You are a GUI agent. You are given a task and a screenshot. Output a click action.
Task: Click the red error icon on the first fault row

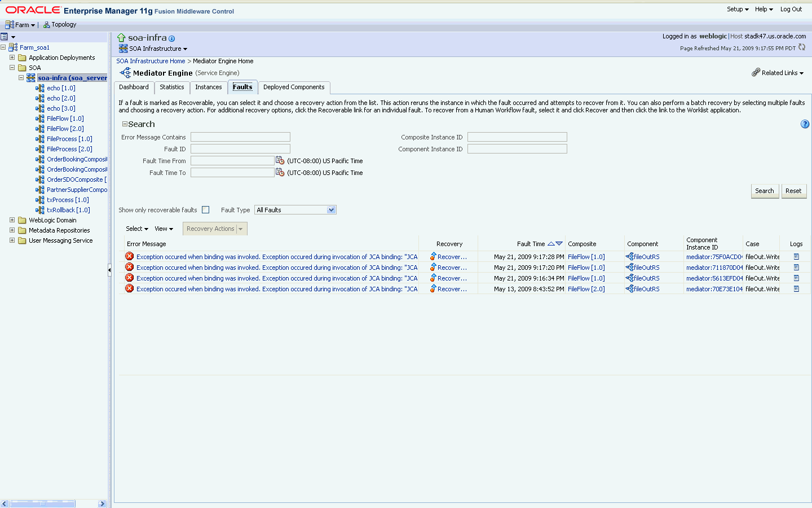coord(129,256)
